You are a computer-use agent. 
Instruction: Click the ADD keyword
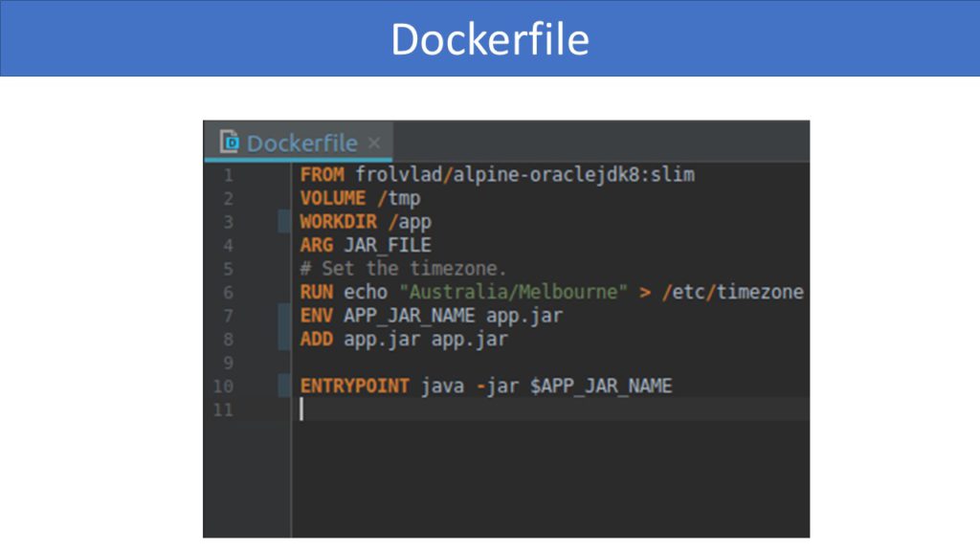coord(316,340)
